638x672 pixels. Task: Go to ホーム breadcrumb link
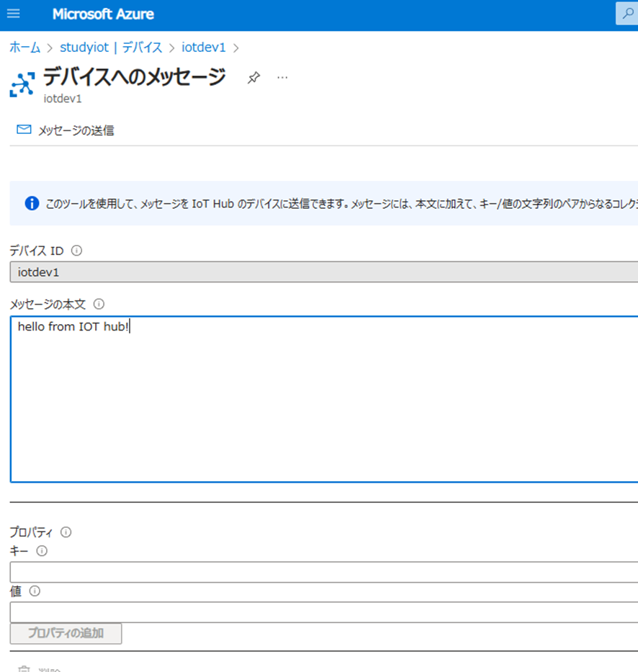[25, 47]
